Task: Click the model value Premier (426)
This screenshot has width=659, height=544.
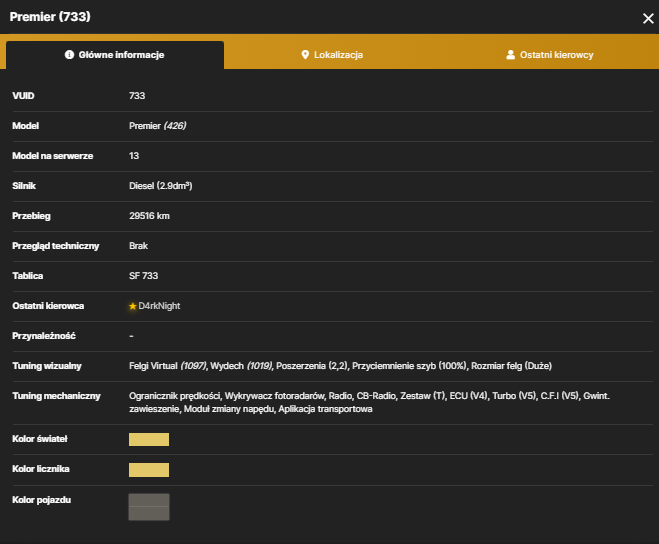Action: click(x=158, y=126)
